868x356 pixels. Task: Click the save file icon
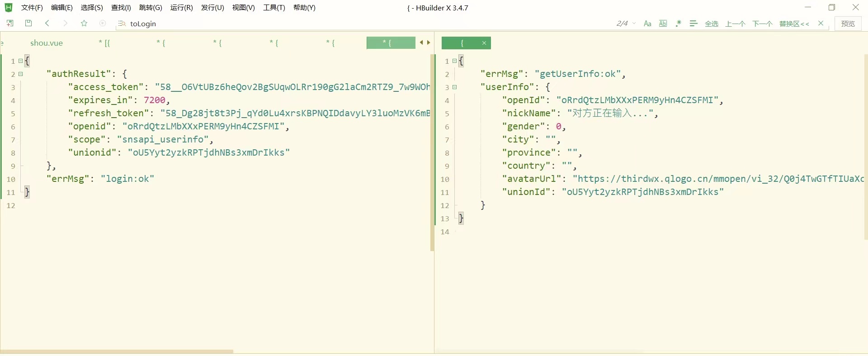click(28, 24)
